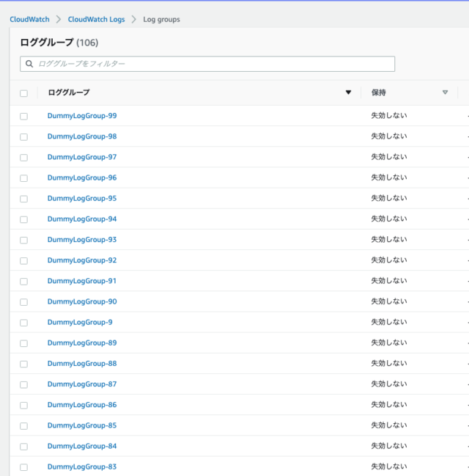Click the 保持 column header label

(379, 92)
